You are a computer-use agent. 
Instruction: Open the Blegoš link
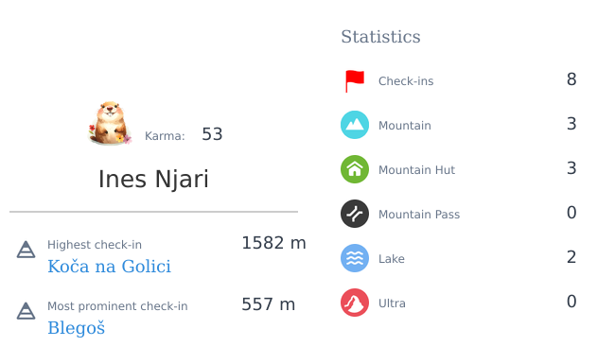[76, 328]
